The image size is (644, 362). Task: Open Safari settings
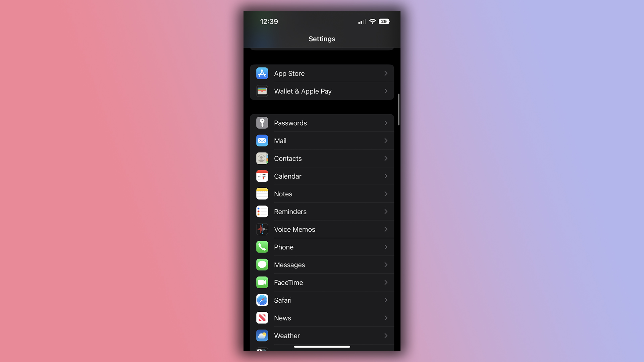[322, 300]
